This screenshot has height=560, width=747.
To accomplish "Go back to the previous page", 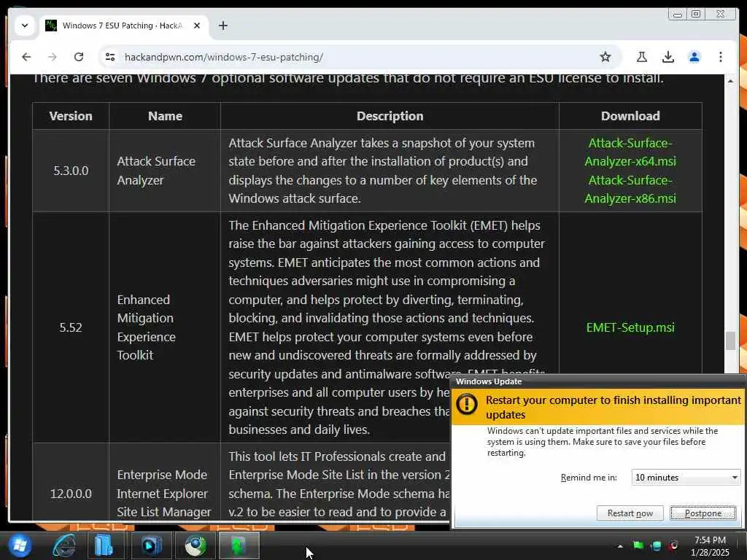I will (26, 57).
